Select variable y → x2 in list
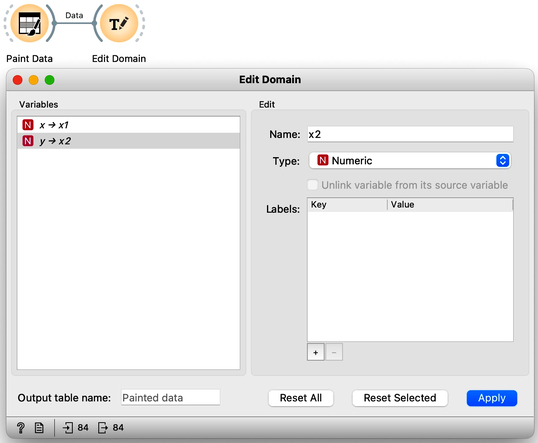Image resolution: width=538 pixels, height=443 pixels. coord(129,141)
